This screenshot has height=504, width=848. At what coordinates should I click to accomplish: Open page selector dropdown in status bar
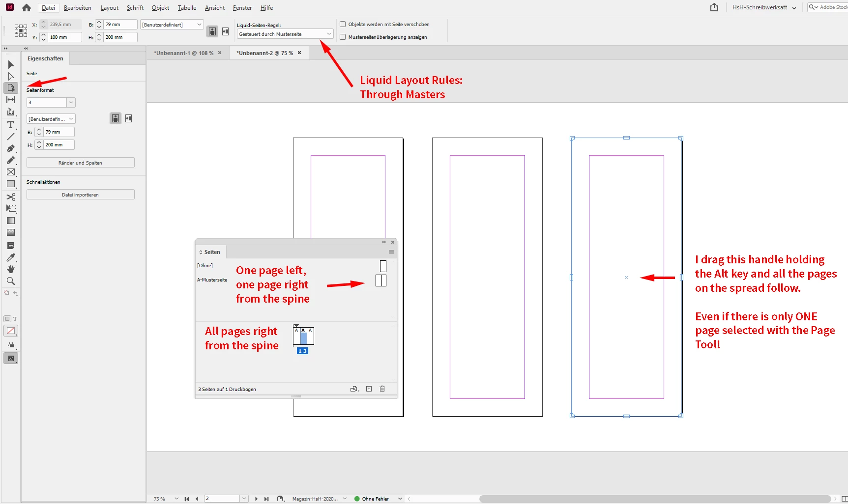point(244,499)
